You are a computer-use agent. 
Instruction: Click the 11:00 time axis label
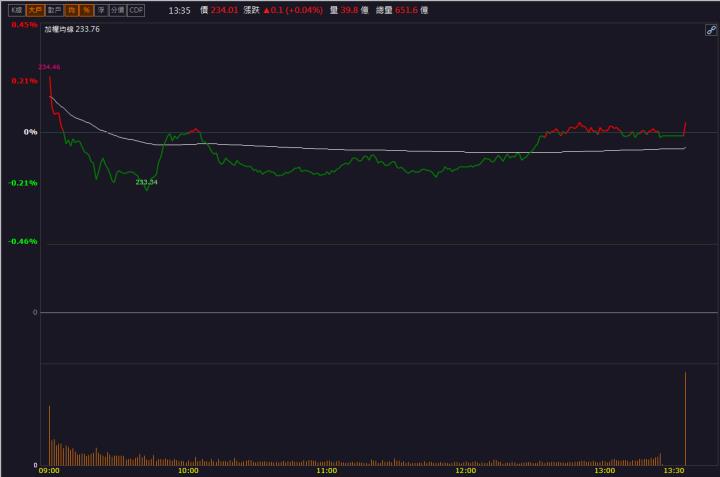326,470
